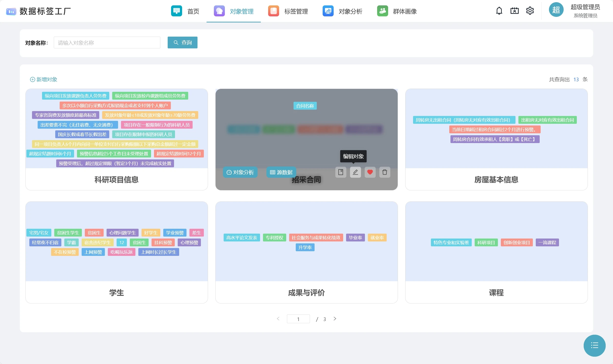Click the edit pencil icon on 招采合同
This screenshot has width=613, height=364.
coord(355,172)
